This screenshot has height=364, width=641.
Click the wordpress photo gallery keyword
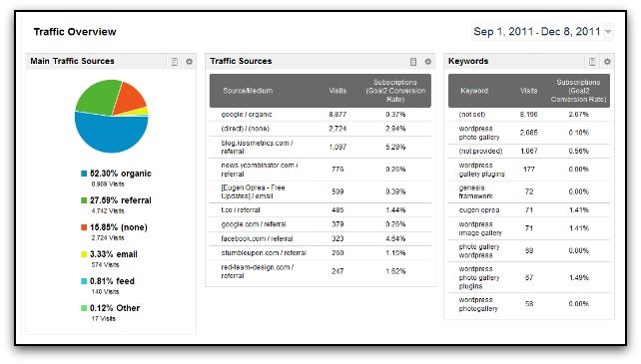(x=479, y=133)
